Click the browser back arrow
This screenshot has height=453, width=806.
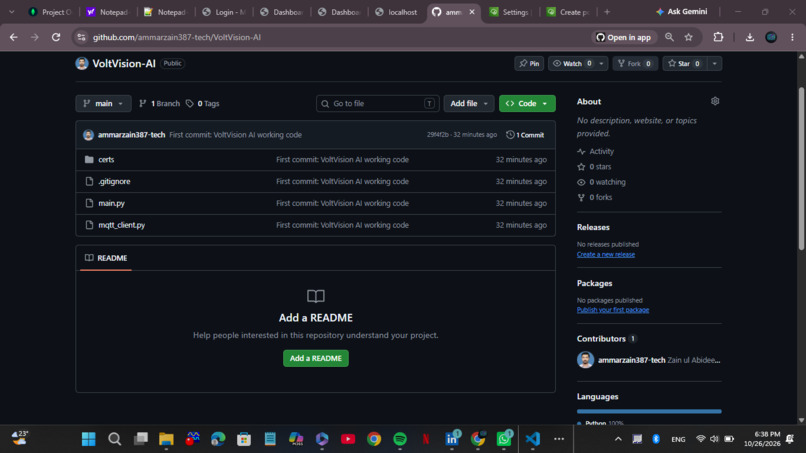pos(14,37)
